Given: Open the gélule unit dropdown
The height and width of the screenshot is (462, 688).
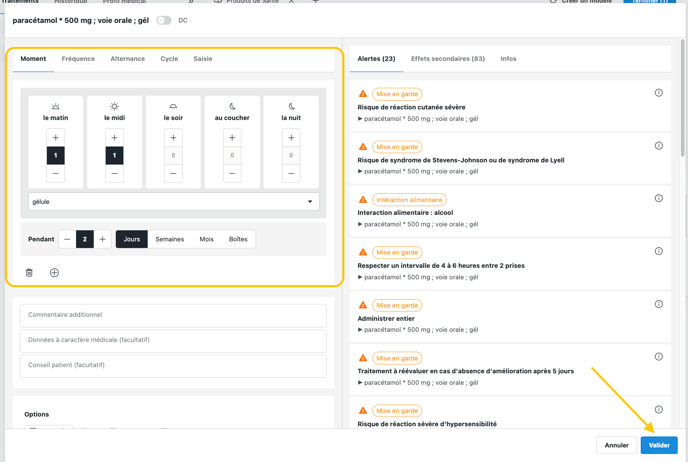Looking at the screenshot, I should click(173, 201).
